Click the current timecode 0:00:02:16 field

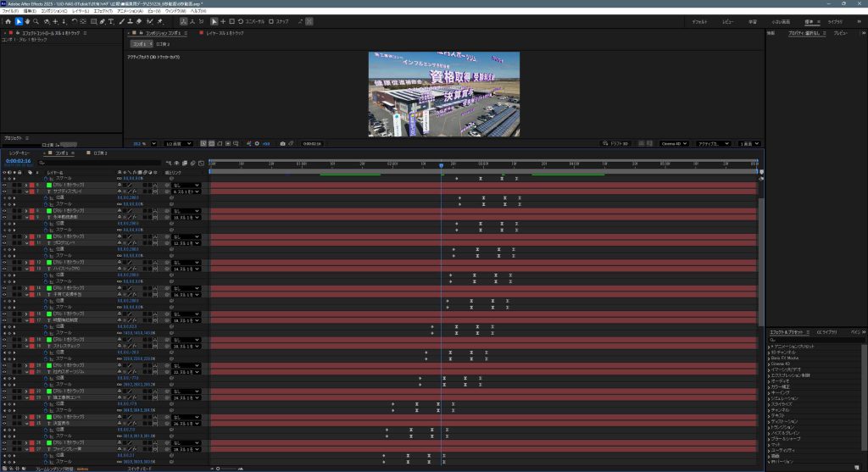19,161
